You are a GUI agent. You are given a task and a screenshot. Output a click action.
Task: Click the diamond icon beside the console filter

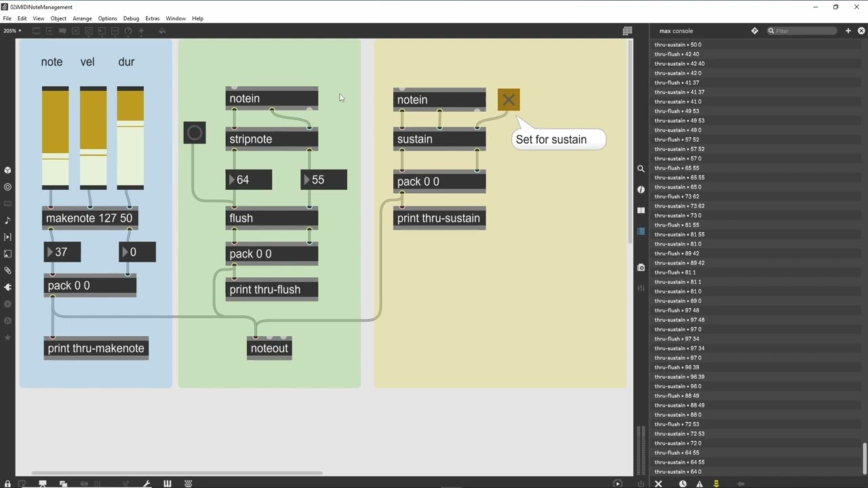coord(755,30)
